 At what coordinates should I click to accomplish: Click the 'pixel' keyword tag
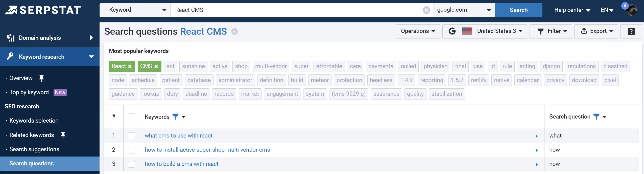(x=610, y=80)
